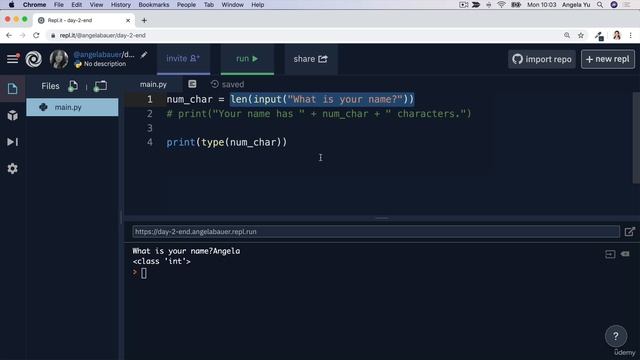Click the invite button
This screenshot has height=360, width=640.
[x=183, y=59]
